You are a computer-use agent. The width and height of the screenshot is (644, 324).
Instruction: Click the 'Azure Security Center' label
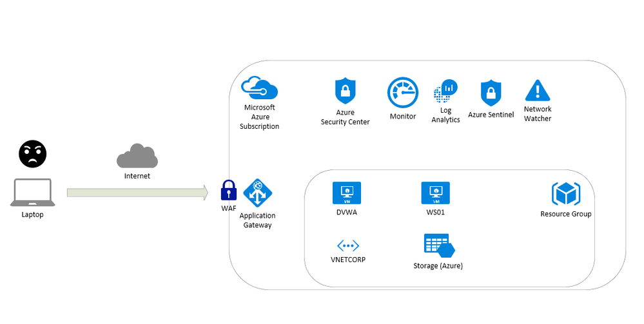(345, 117)
